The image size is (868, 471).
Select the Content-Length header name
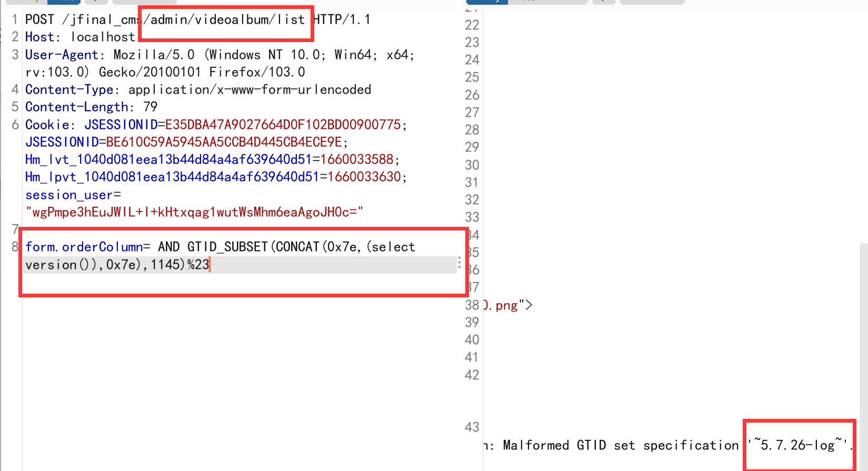coord(76,107)
